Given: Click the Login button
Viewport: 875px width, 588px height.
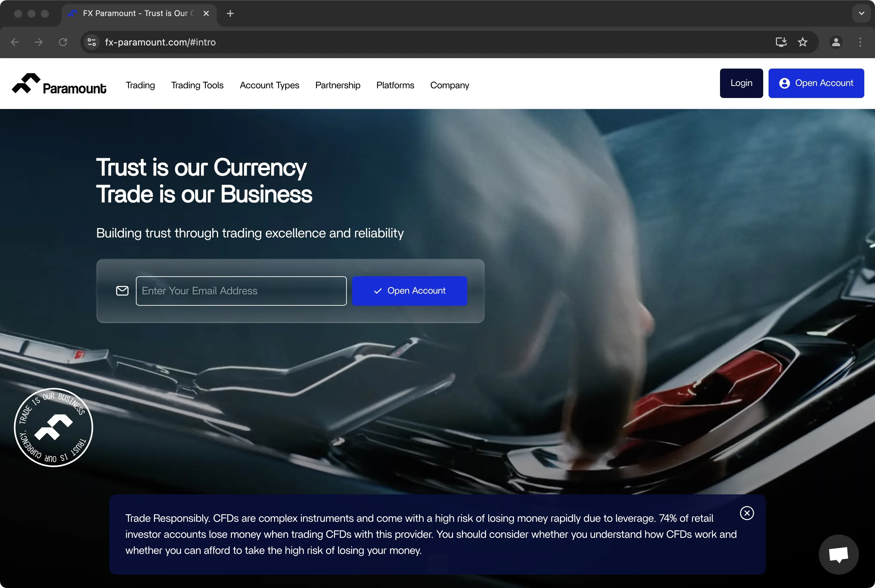Looking at the screenshot, I should point(741,83).
